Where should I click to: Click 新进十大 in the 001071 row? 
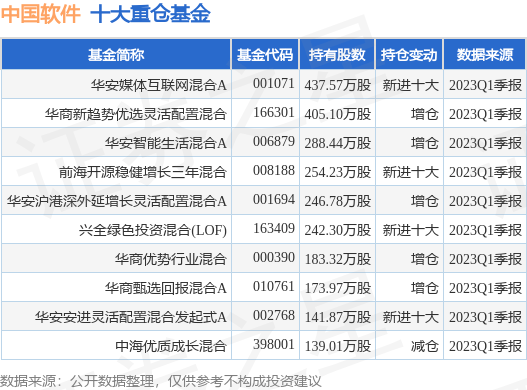pyautogui.click(x=410, y=85)
